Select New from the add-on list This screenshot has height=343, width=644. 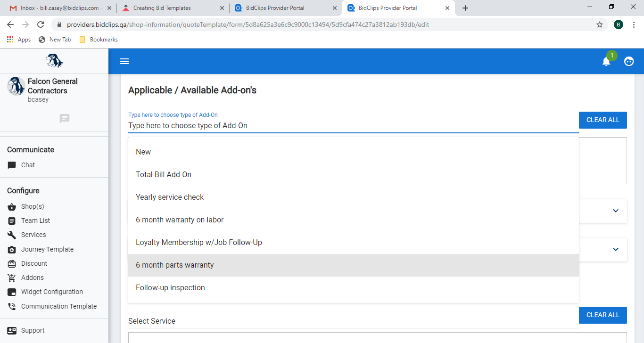coord(354,152)
